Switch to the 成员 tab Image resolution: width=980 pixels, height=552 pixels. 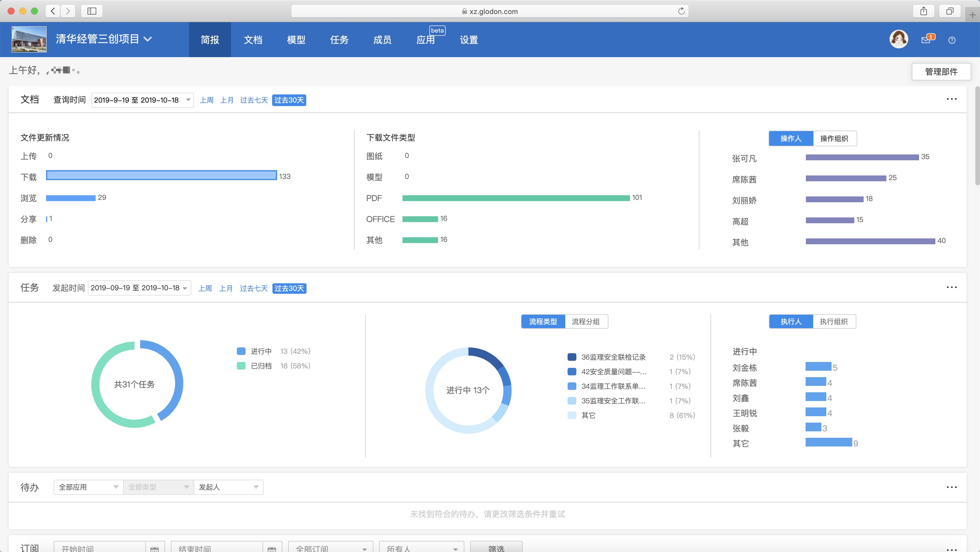[382, 40]
